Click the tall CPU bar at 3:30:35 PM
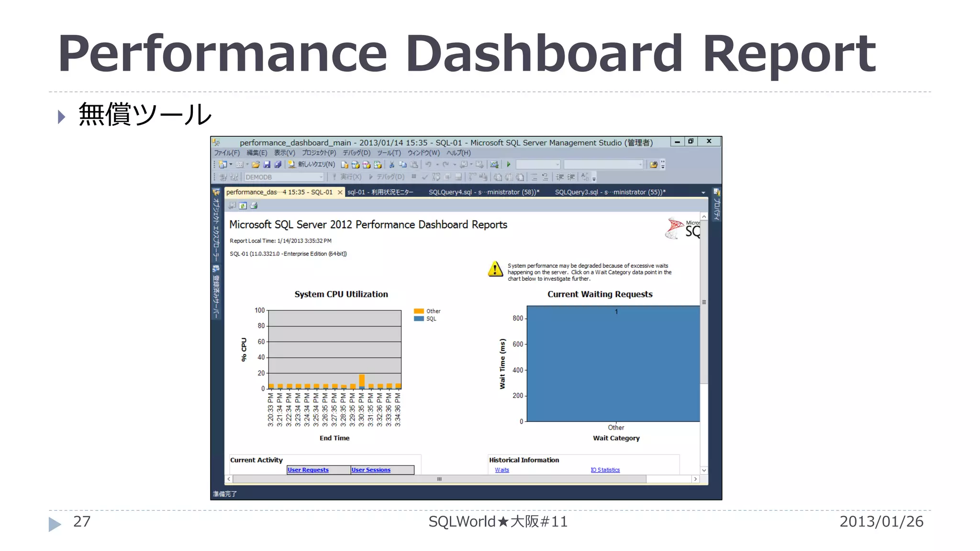This screenshot has width=980, height=551. (362, 381)
